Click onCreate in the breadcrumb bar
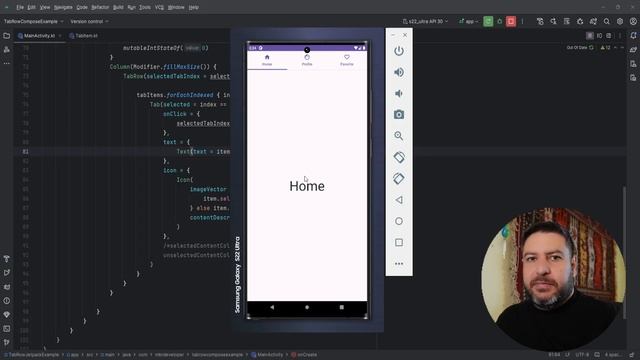The image size is (640, 360). tap(304, 355)
